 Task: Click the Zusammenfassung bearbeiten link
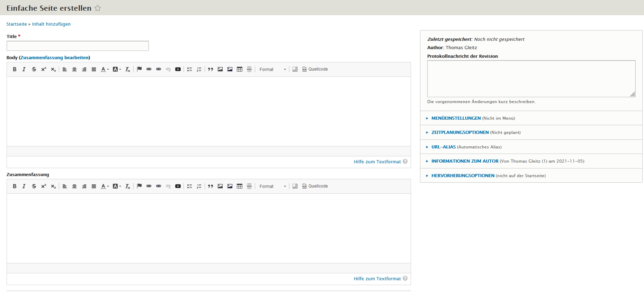coord(54,58)
